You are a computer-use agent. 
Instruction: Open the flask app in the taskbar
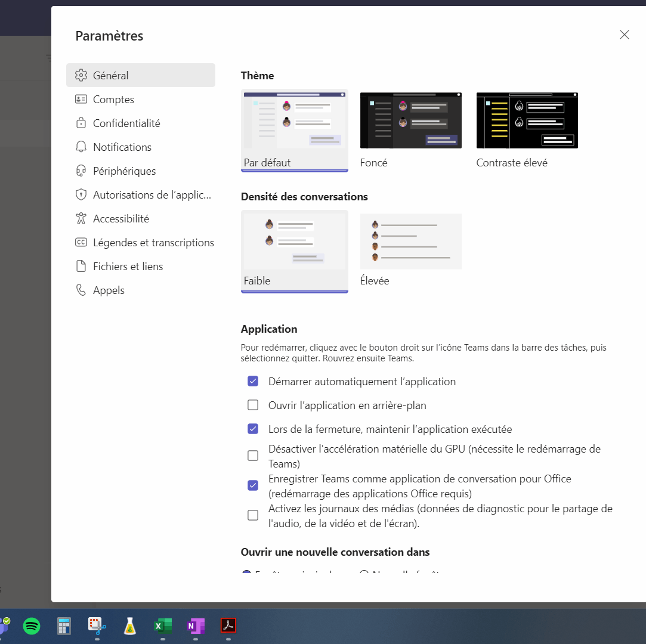pyautogui.click(x=130, y=626)
